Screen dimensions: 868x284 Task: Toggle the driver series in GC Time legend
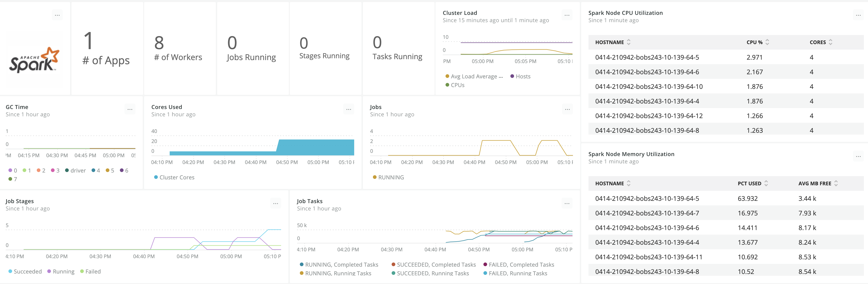tap(78, 171)
